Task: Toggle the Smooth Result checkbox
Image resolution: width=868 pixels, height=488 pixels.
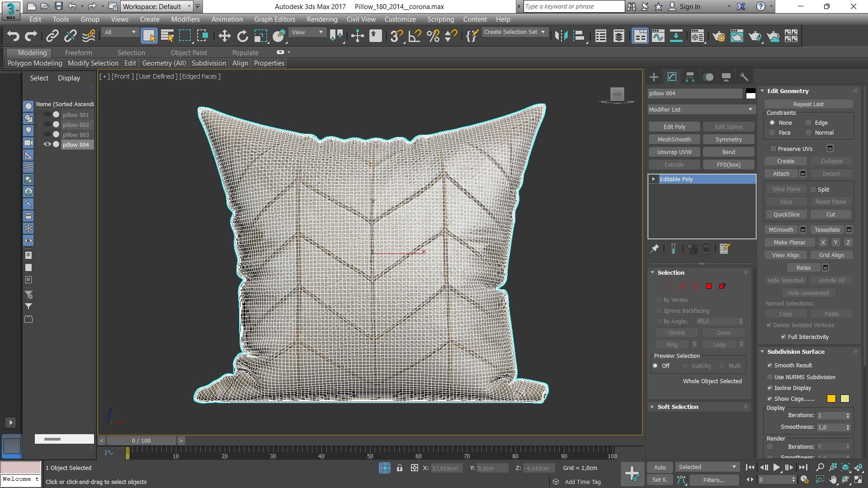Action: [769, 365]
